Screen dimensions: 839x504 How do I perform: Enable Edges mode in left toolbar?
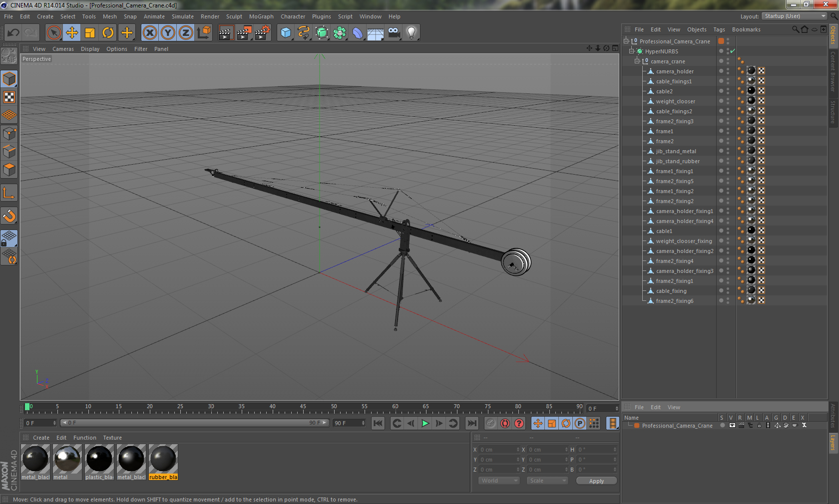[9, 152]
